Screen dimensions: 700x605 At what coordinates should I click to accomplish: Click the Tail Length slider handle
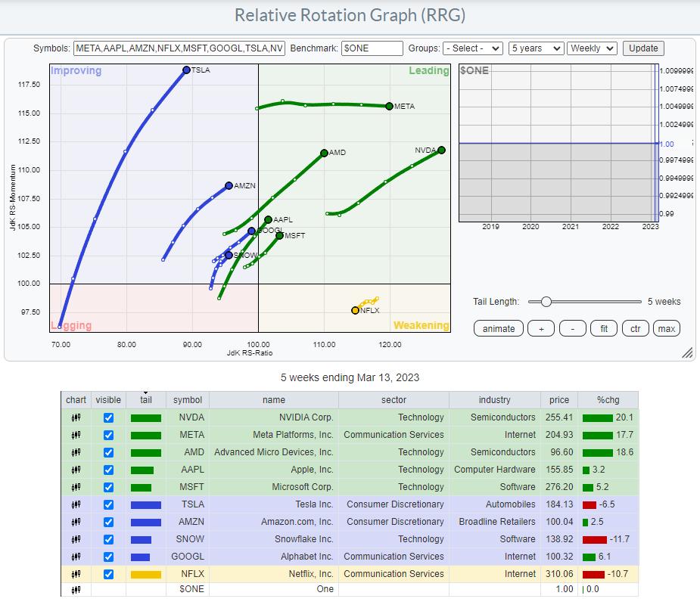tap(546, 302)
